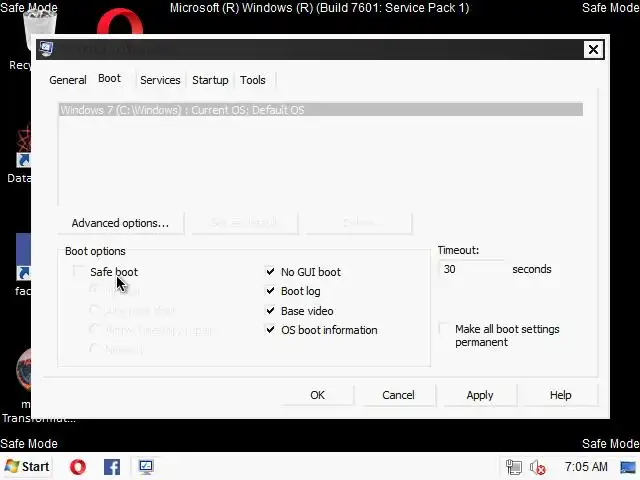Uncheck No GUI boot
Screen dimensions: 640x480
coord(270,271)
